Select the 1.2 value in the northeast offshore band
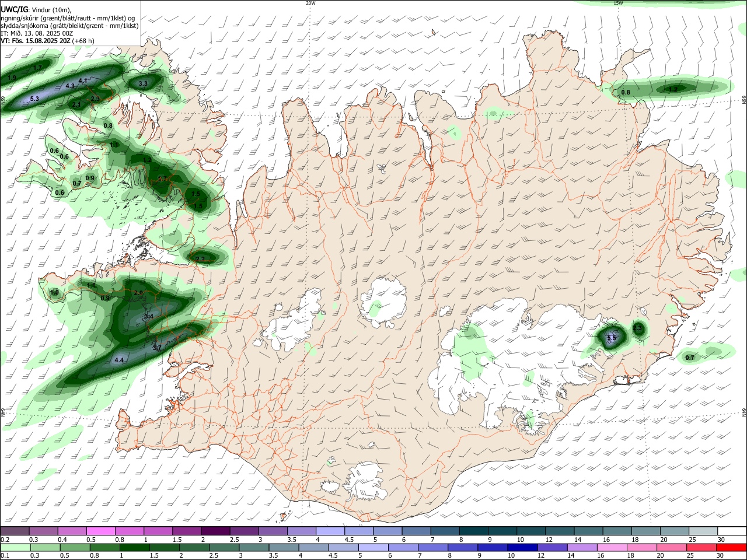Viewport: 747px width, 560px height. pos(673,89)
